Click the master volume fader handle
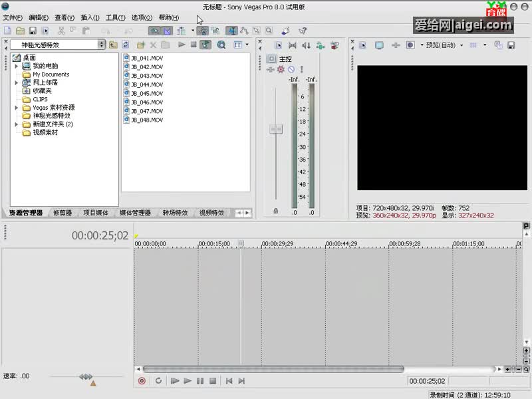This screenshot has height=399, width=532. [275, 128]
